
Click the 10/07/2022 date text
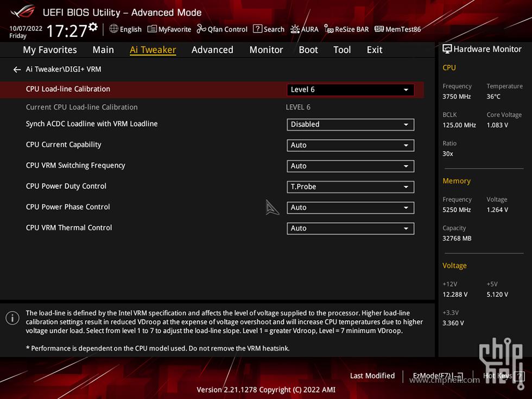(26, 28)
